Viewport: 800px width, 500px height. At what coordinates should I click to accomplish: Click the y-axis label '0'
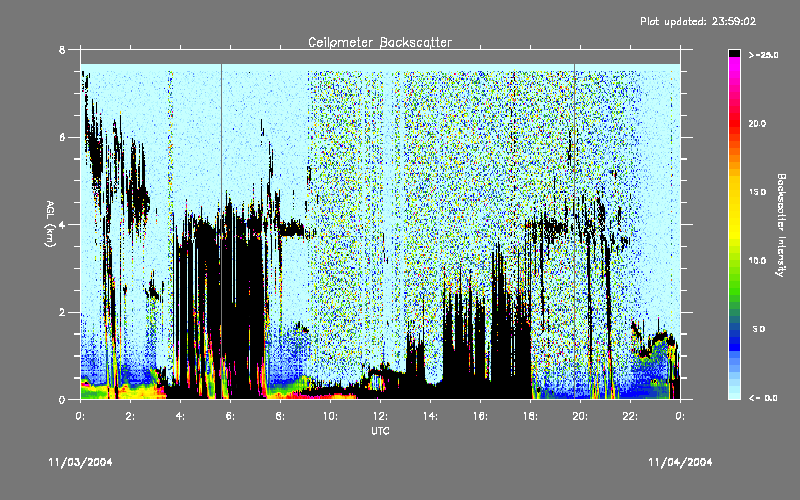(62, 399)
